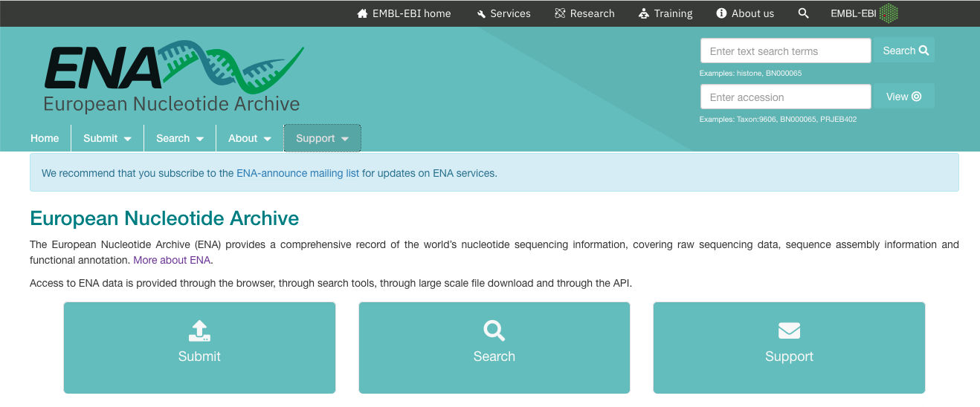Open Training in the top bar
Viewport: 980px width, 407px height.
pyautogui.click(x=665, y=13)
